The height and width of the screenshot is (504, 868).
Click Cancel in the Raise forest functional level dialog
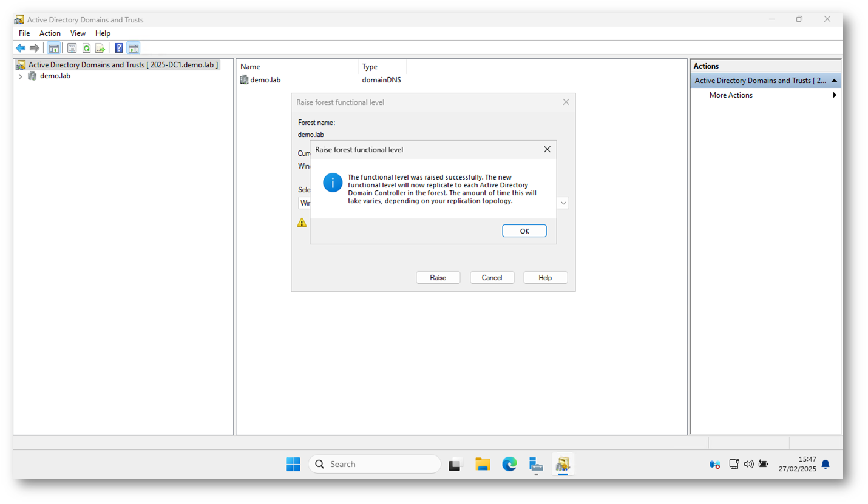tap(492, 277)
